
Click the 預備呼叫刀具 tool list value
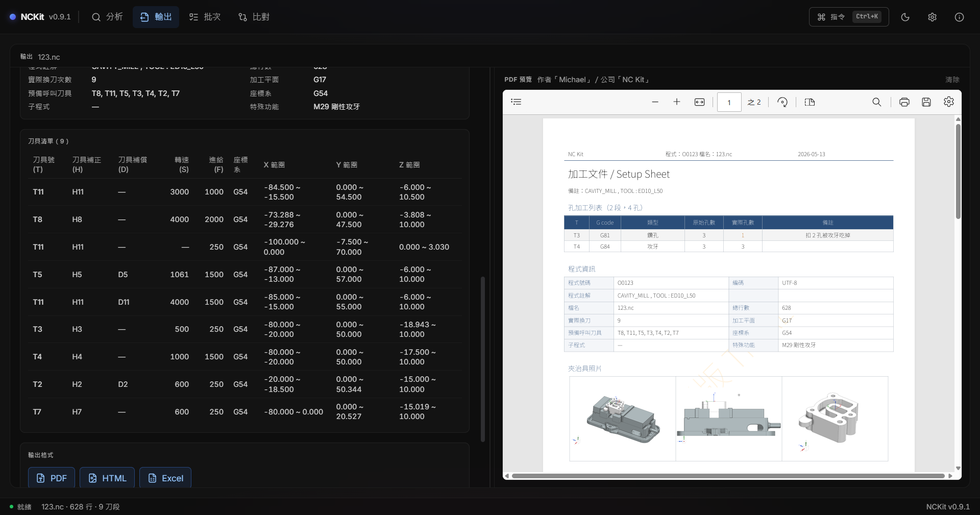pyautogui.click(x=136, y=93)
